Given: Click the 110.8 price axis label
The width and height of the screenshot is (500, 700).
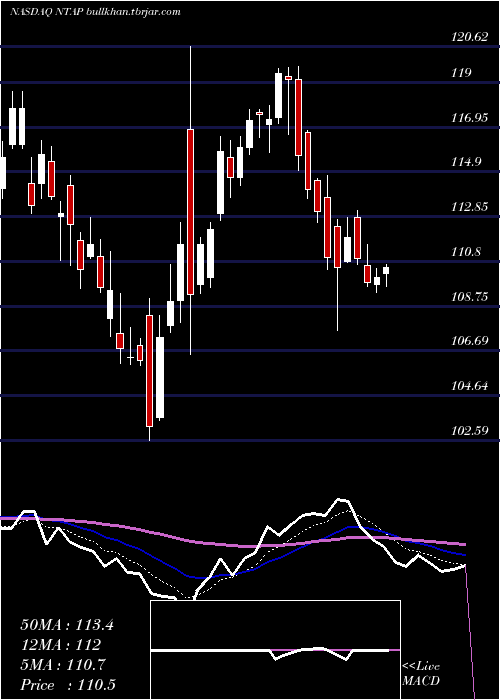Looking at the screenshot, I should coord(466,252).
